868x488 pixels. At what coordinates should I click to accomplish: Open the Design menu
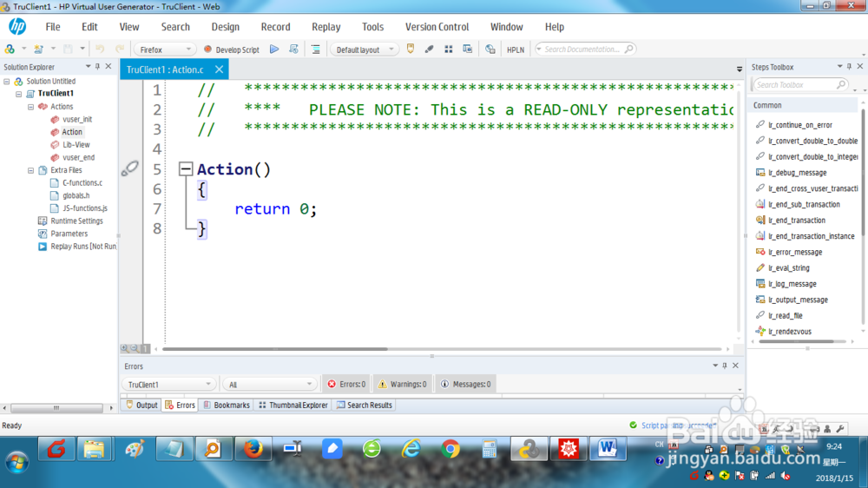pos(226,27)
